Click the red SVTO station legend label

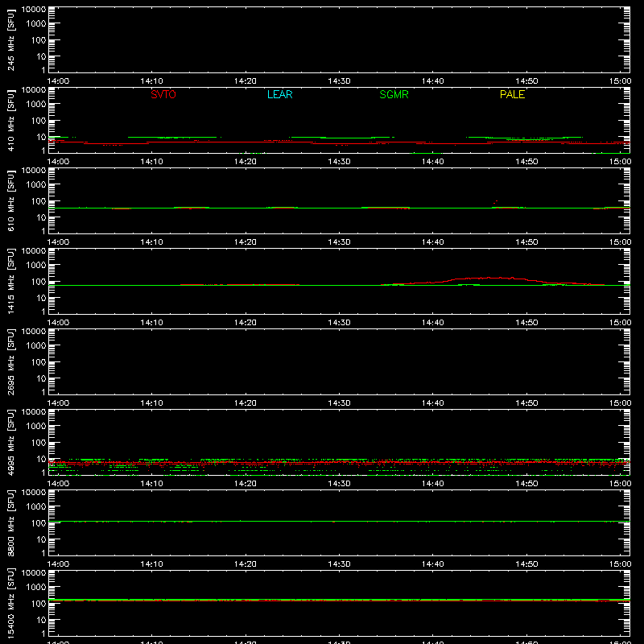pyautogui.click(x=163, y=94)
